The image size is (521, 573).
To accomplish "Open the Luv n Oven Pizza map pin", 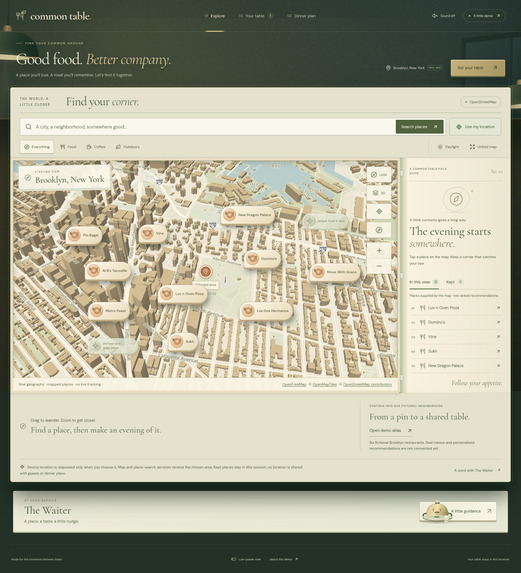I will (x=183, y=294).
